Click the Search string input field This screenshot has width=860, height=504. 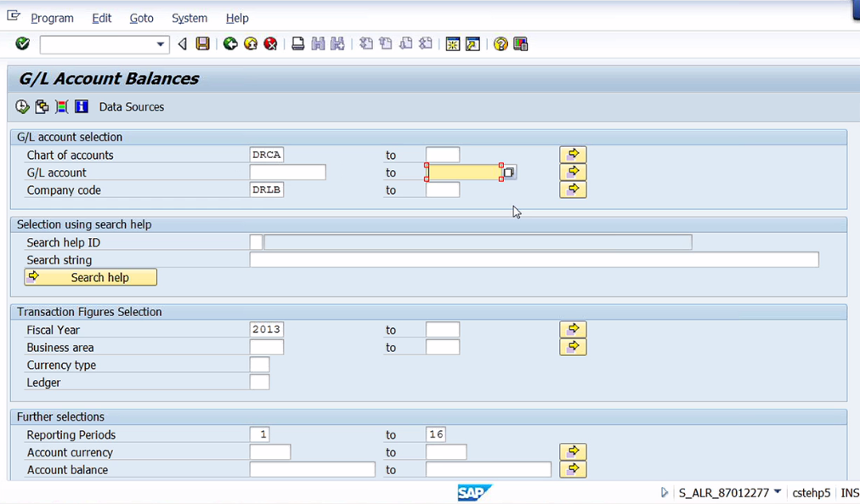[535, 259]
